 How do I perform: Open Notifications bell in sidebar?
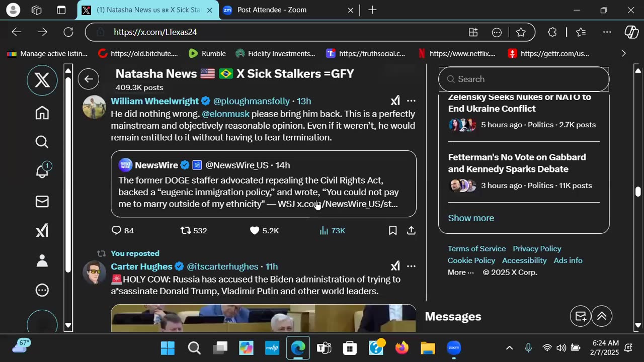tap(42, 171)
